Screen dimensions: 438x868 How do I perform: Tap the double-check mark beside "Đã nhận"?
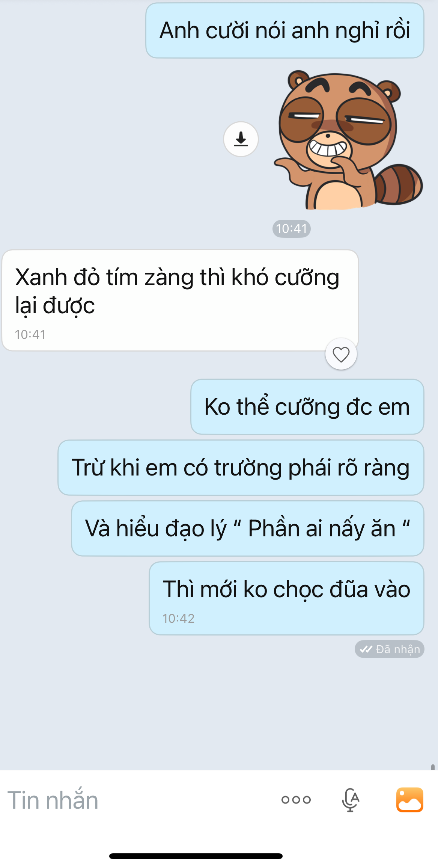click(x=366, y=649)
